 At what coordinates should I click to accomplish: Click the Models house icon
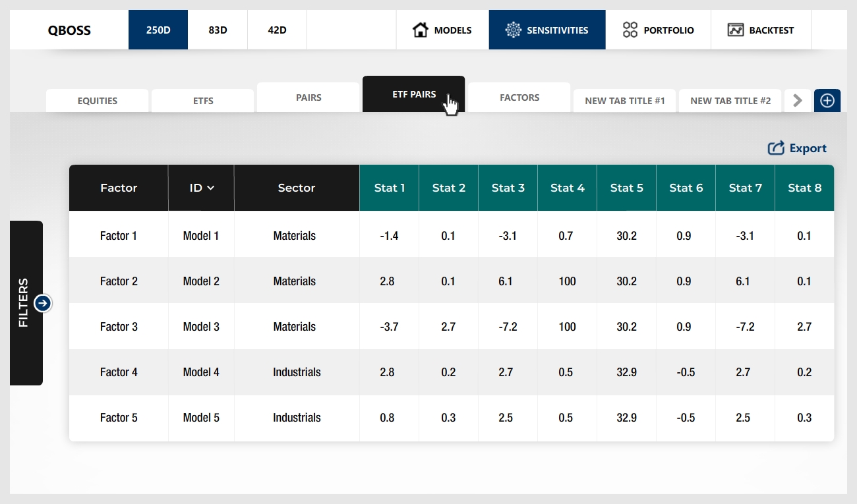[420, 30]
